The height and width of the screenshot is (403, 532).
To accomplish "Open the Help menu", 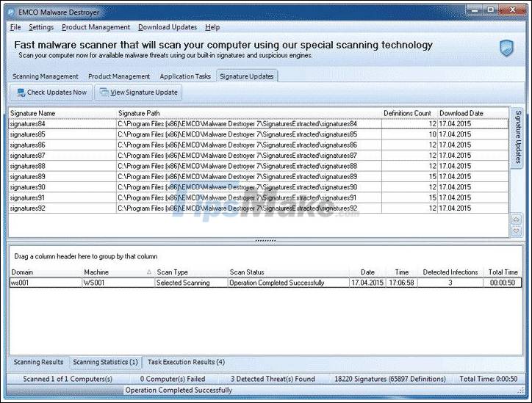I will [x=212, y=27].
